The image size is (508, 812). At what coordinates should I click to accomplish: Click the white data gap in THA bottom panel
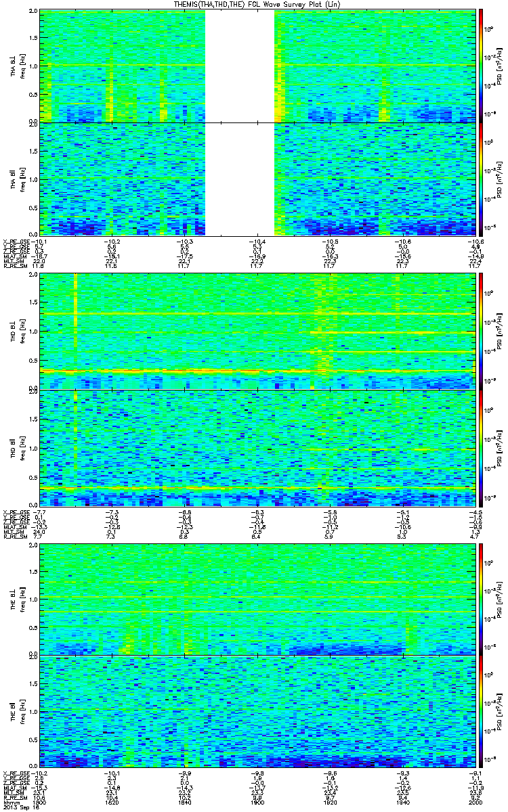tap(240, 179)
